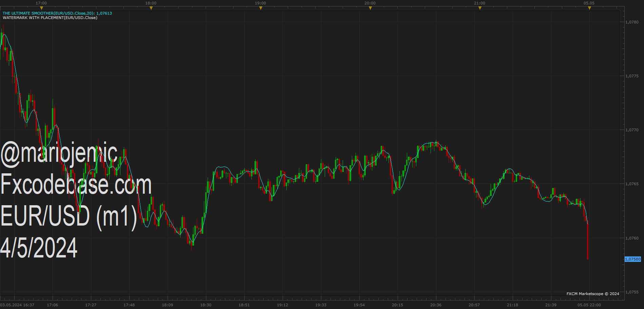Click time axis label 21:18
Viewport: 644px width, 309px height.
(512, 305)
